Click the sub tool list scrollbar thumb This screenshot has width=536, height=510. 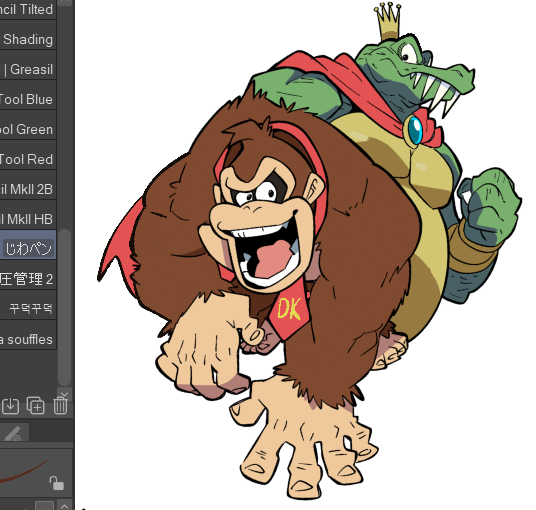point(65,307)
